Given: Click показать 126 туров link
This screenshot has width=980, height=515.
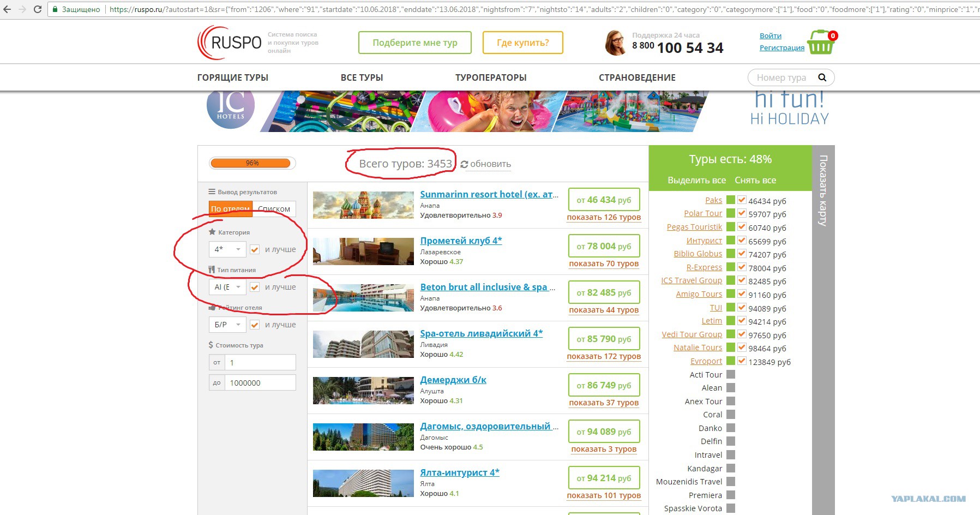Looking at the screenshot, I should click(x=604, y=217).
